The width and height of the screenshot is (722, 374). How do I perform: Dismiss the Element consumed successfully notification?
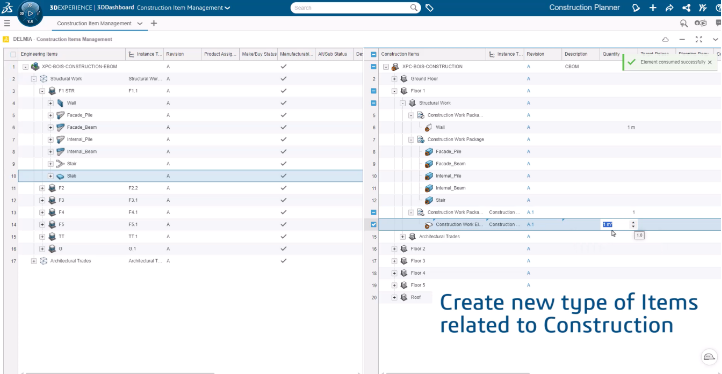pyautogui.click(x=710, y=62)
